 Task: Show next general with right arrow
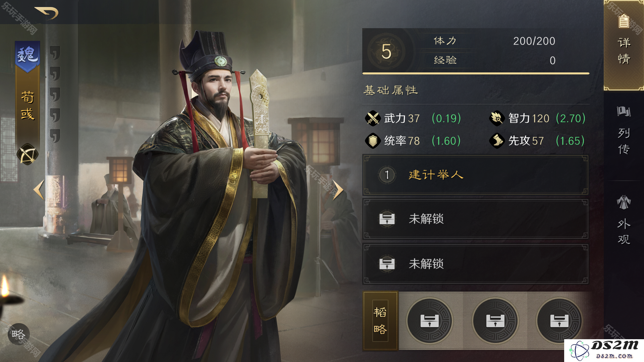click(338, 190)
